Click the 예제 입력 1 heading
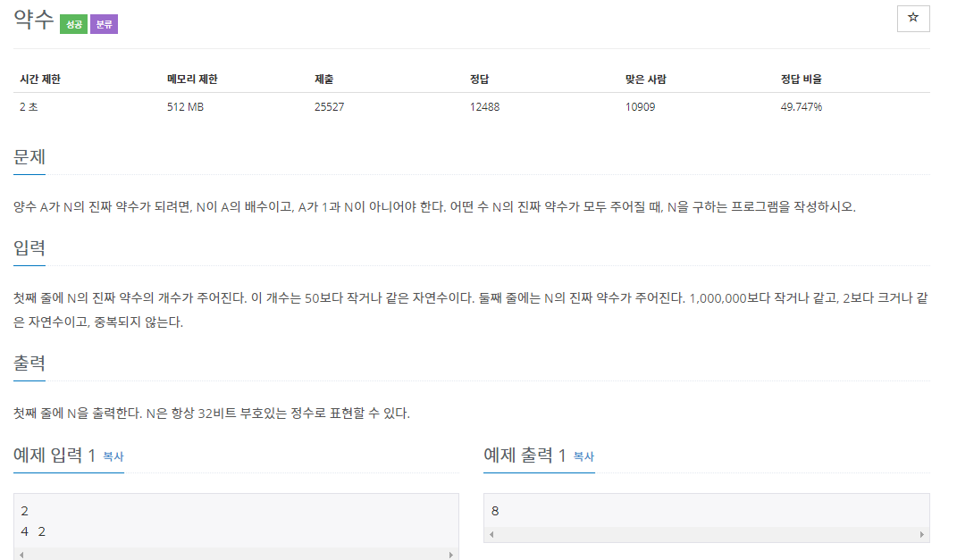Screen dimensions: 957x560 pos(55,456)
